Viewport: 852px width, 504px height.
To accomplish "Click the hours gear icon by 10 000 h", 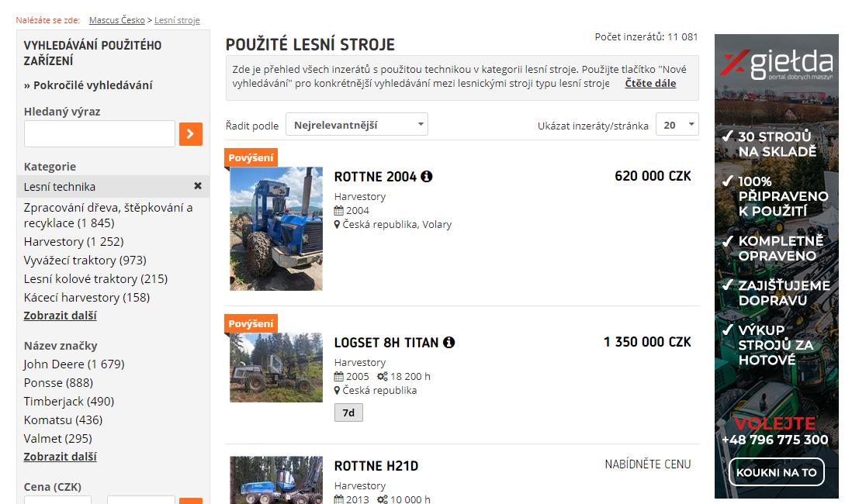I will pyautogui.click(x=383, y=499).
